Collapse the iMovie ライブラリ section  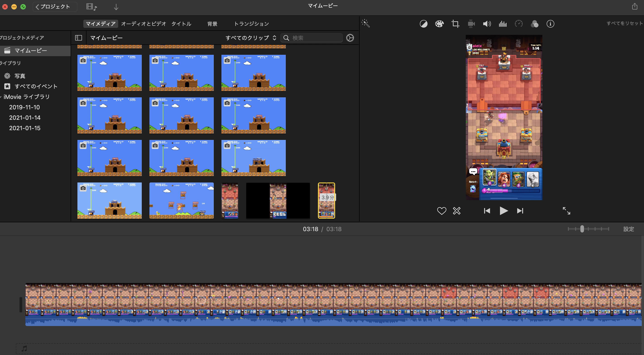coord(1,97)
